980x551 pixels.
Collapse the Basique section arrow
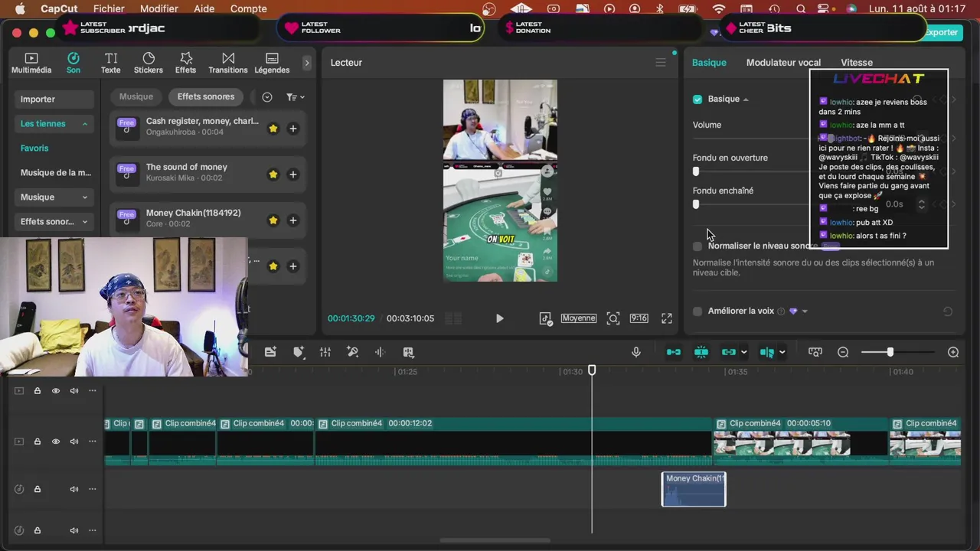click(x=746, y=99)
